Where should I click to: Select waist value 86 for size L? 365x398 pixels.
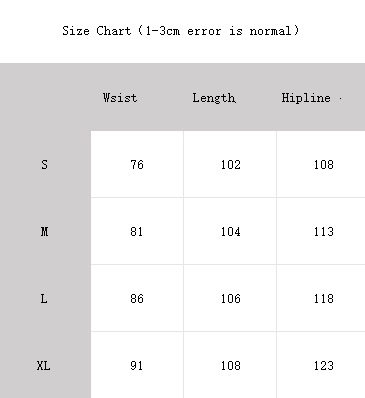point(137,299)
